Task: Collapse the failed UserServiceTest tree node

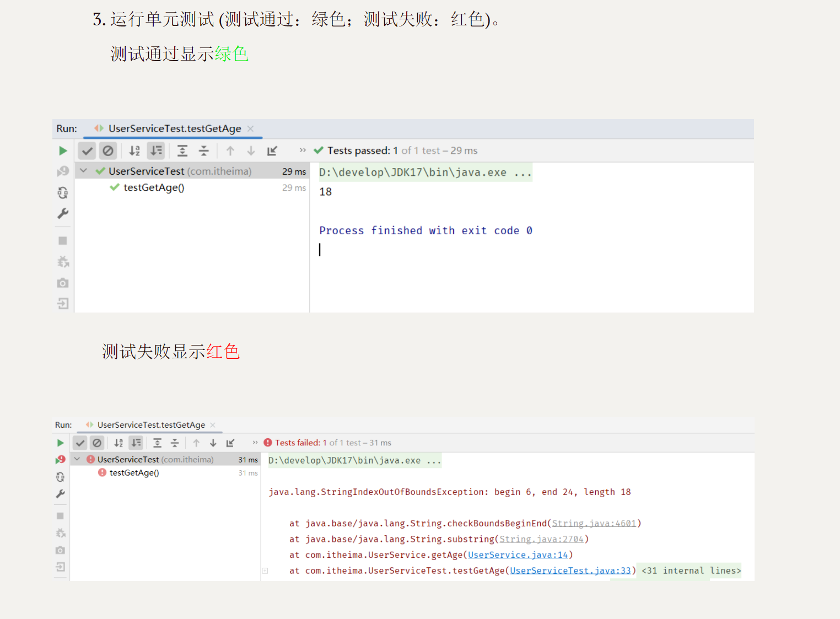Action: click(77, 460)
